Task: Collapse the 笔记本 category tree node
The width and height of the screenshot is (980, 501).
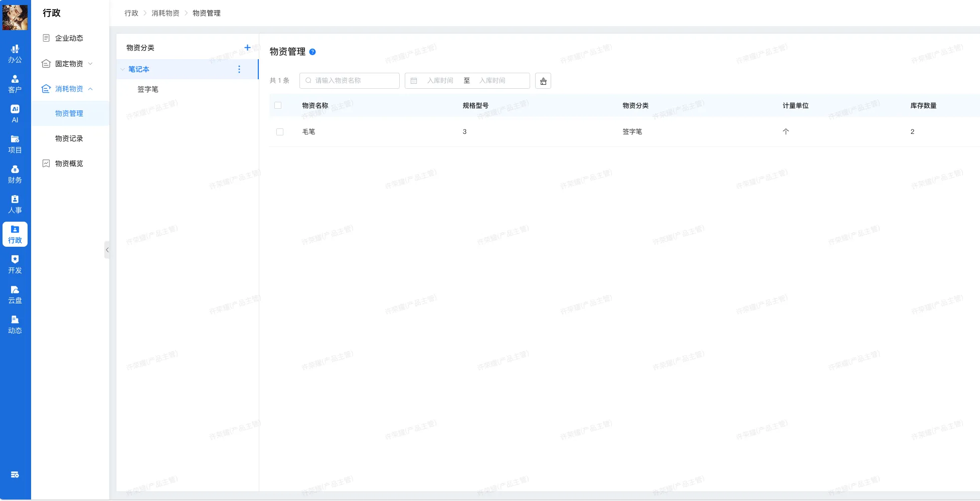Action: point(122,69)
